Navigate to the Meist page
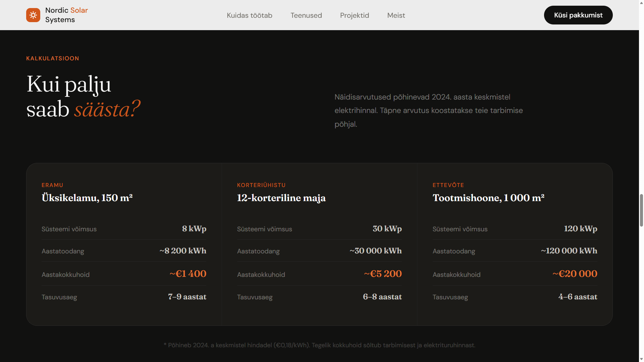 [396, 15]
